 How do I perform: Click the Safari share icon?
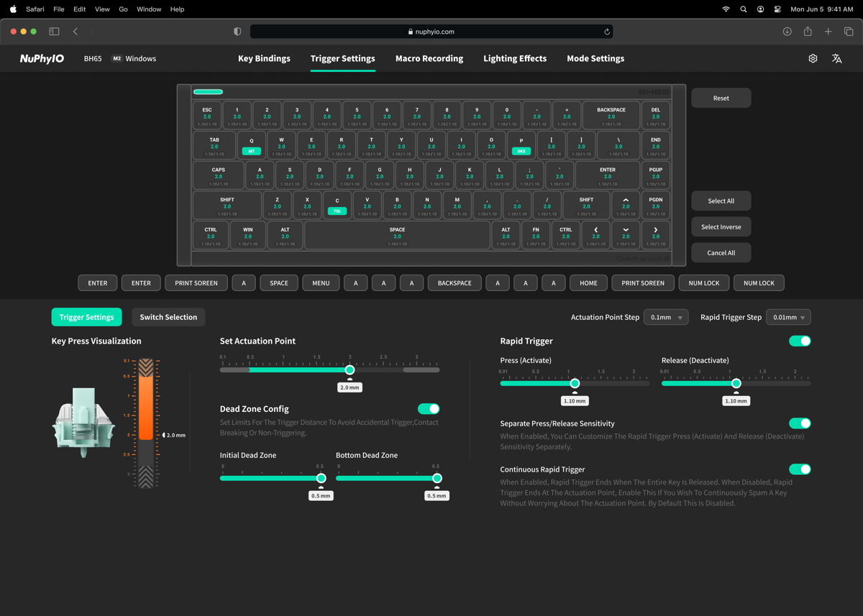coord(808,32)
